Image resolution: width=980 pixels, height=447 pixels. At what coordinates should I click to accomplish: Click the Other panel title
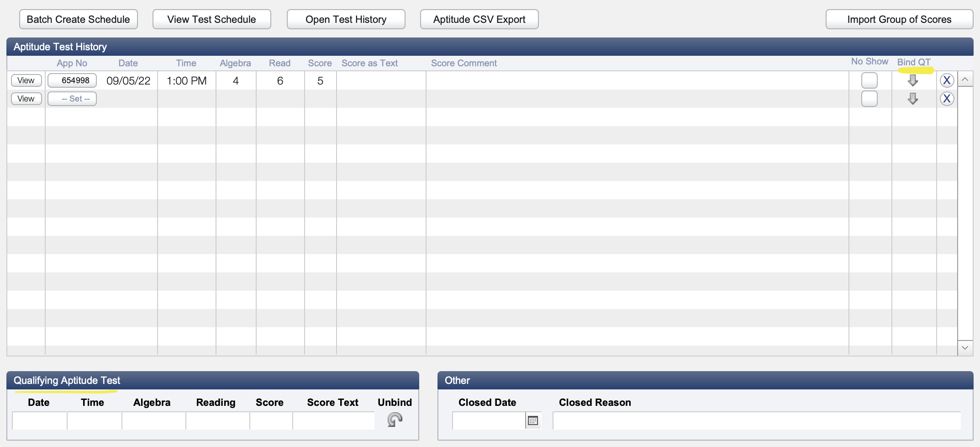457,380
